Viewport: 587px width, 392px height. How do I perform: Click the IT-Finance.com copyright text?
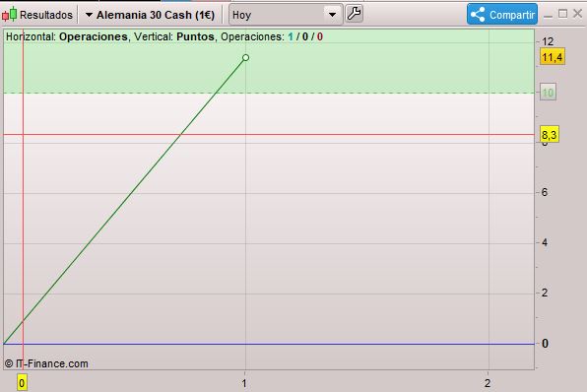pos(46,363)
